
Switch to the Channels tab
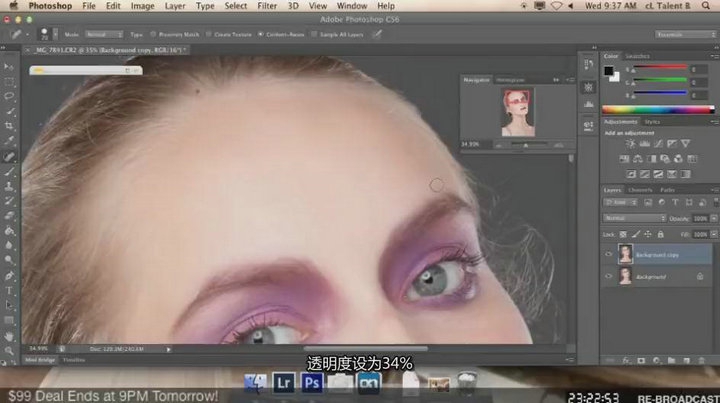(640, 189)
